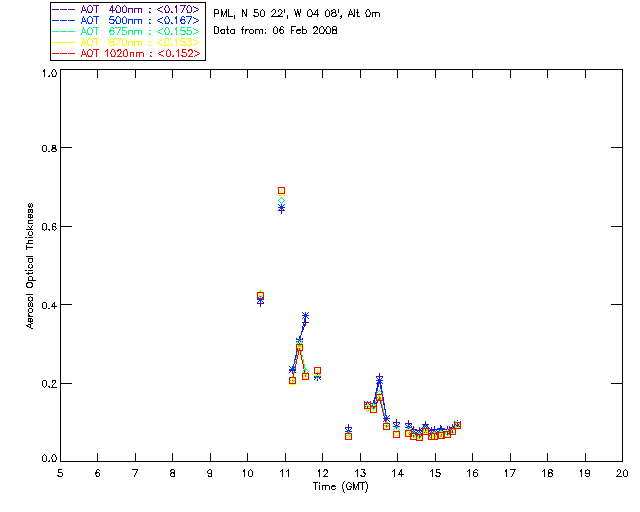The width and height of the screenshot is (640, 512).
Task: Click the x-axis tick label 10
Action: (248, 473)
